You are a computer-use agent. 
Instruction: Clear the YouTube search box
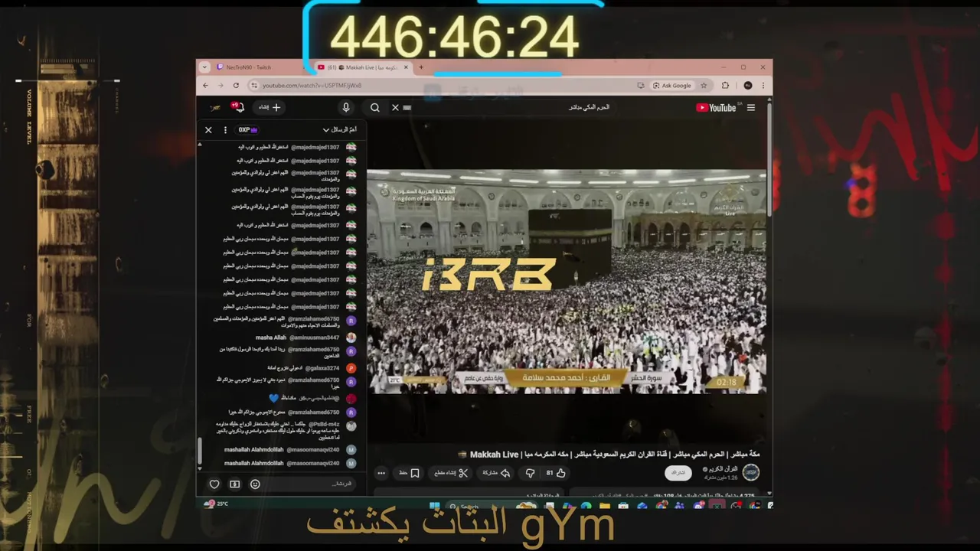[395, 108]
